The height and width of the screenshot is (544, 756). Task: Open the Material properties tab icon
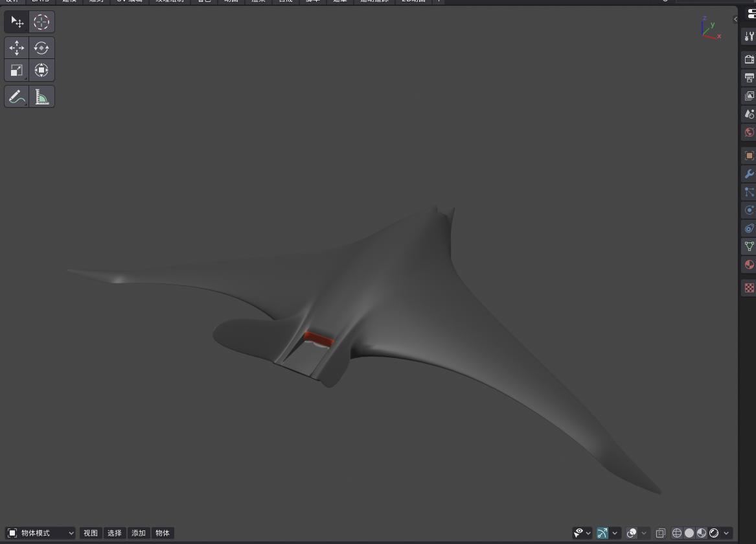pyautogui.click(x=749, y=265)
